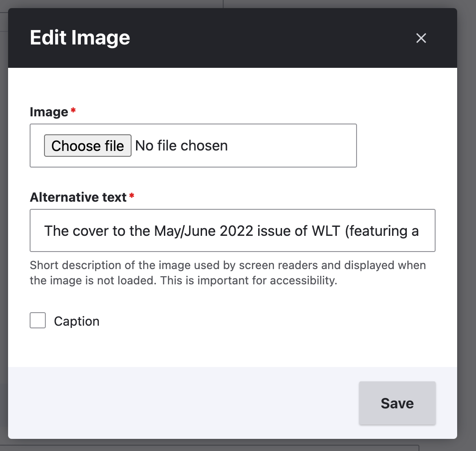This screenshot has height=451, width=476.
Task: Click the Alternative text label
Action: tap(78, 197)
